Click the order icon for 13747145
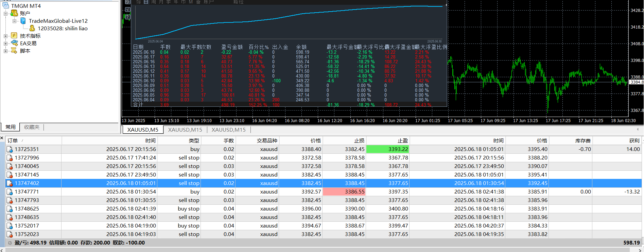The image size is (644, 252). click(x=10, y=174)
